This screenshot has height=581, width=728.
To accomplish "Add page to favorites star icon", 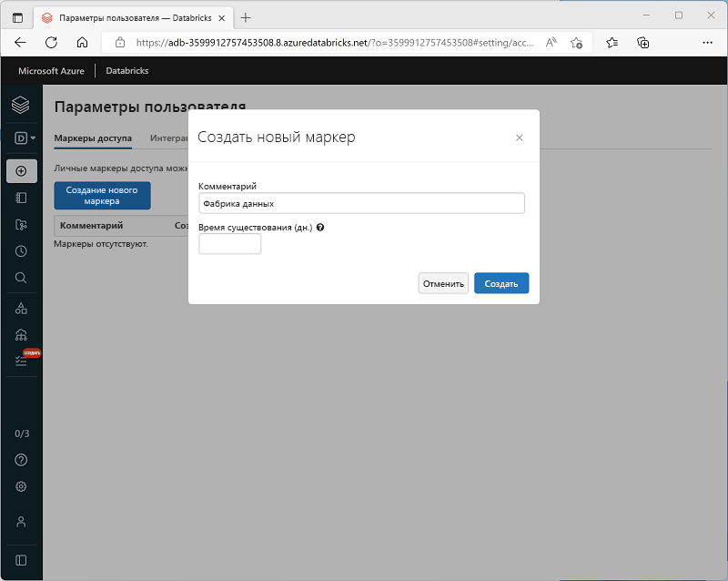I will 576,43.
